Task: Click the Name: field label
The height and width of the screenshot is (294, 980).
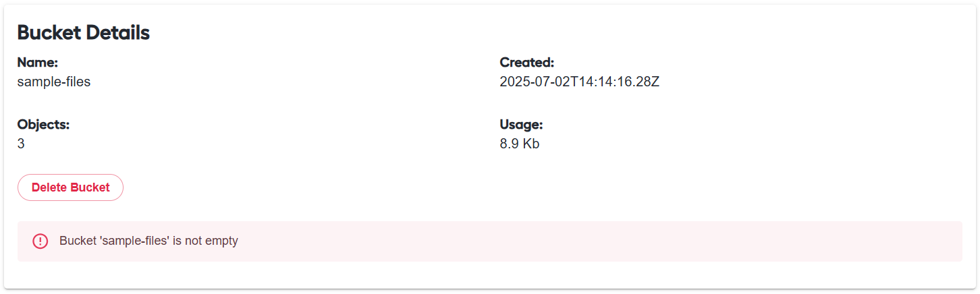Action: [38, 63]
